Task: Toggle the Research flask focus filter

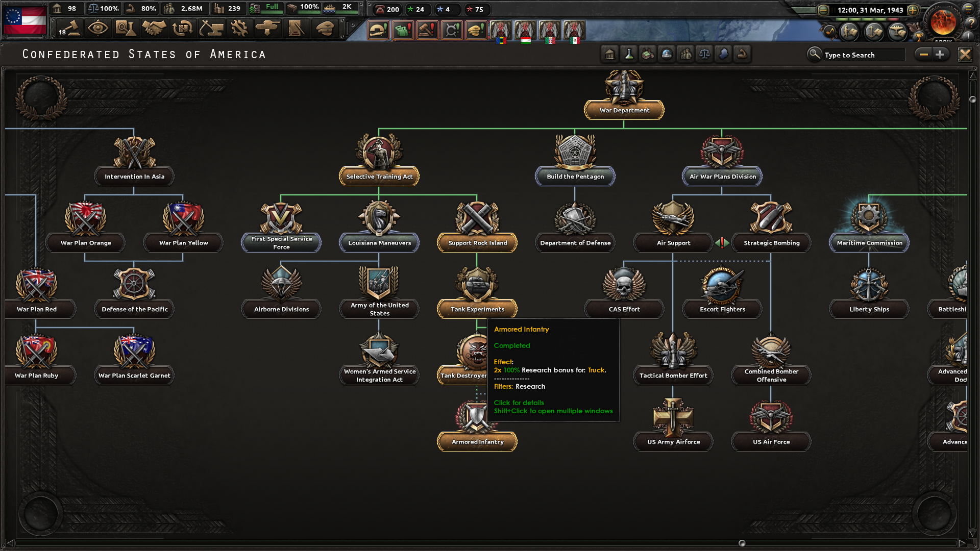Action: point(629,54)
